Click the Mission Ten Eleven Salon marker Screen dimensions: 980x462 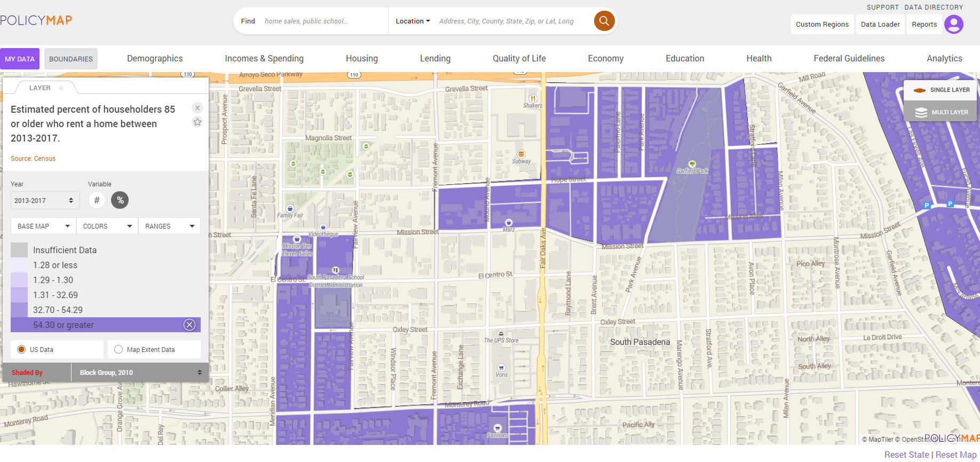pos(297,239)
